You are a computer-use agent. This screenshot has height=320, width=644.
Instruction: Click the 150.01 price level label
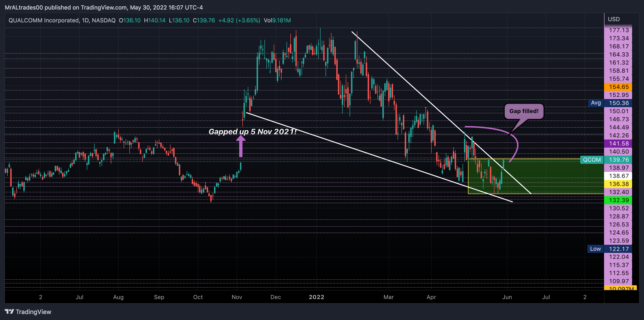(618, 111)
